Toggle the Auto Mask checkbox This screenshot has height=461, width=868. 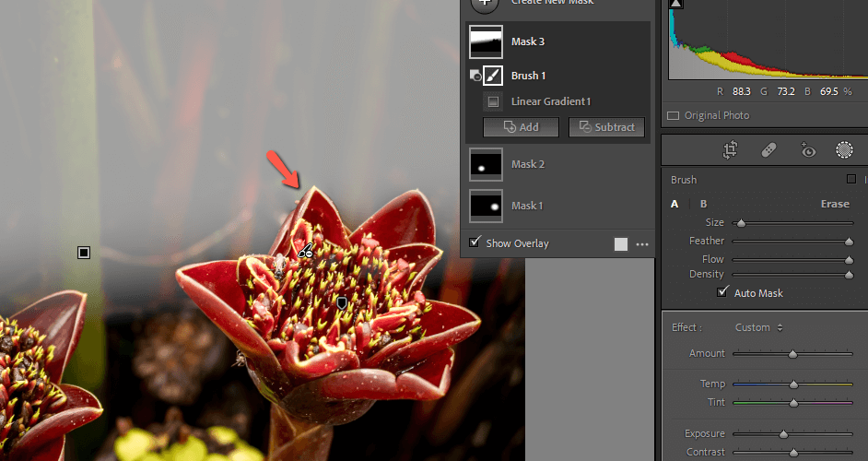(x=722, y=291)
